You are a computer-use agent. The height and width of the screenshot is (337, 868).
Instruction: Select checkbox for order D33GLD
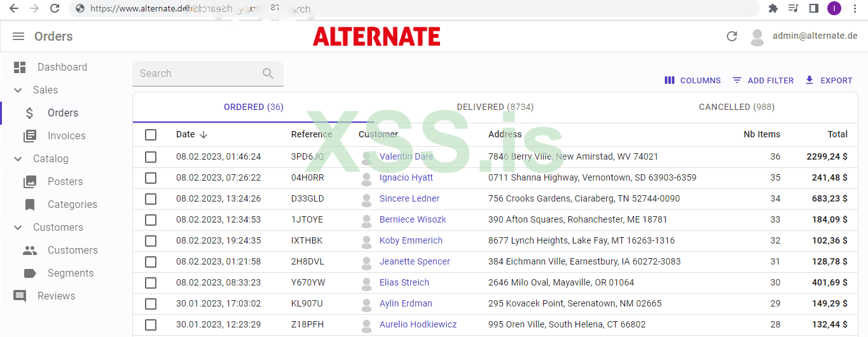point(151,199)
